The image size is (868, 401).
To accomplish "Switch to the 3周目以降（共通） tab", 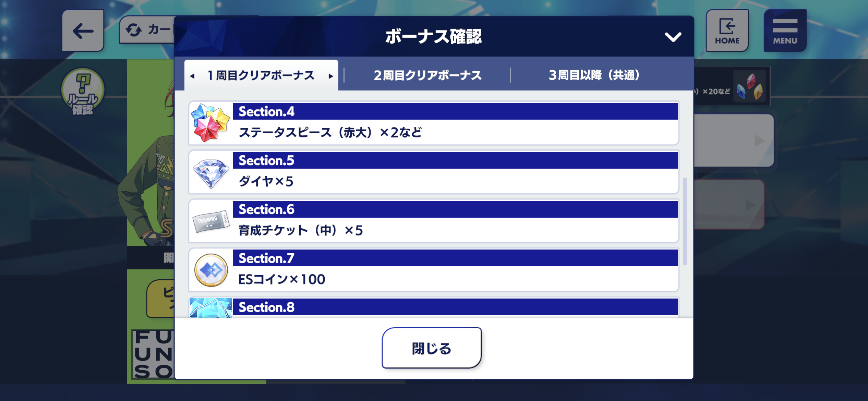I will point(594,75).
